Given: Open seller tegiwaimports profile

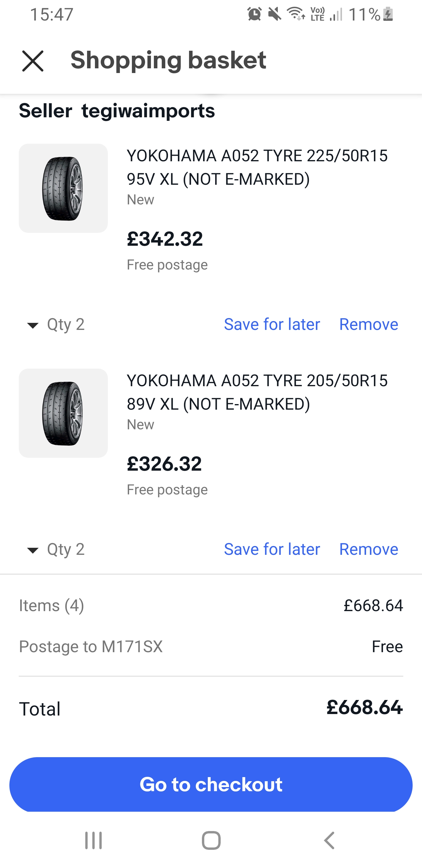Looking at the screenshot, I should (148, 111).
